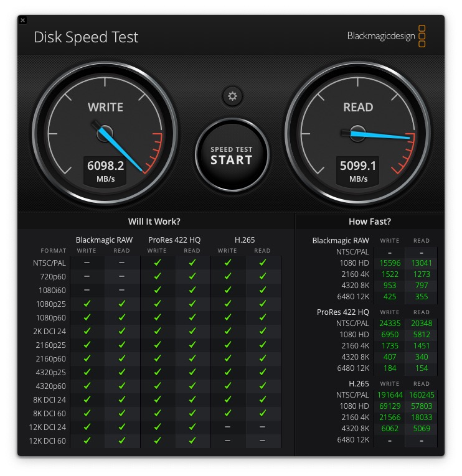Viewport: 462px width, 476px height.
Task: Click Blackmagic RAW read checkmark for 2160p25
Action: pos(122,345)
